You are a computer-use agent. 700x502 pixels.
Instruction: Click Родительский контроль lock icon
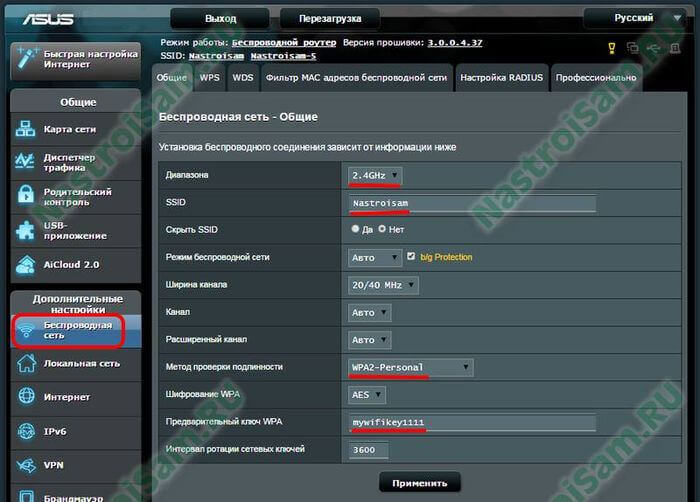[x=25, y=197]
